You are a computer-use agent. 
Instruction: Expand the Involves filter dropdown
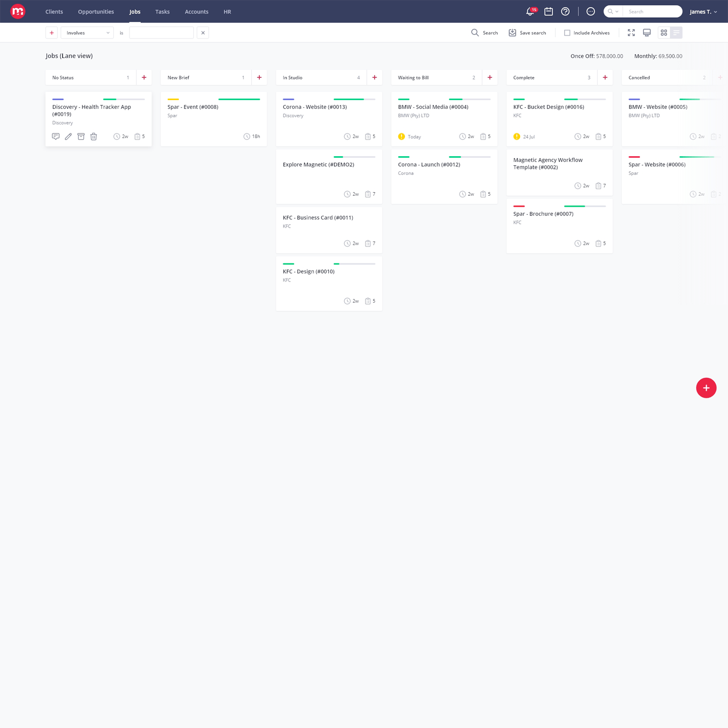click(x=87, y=33)
